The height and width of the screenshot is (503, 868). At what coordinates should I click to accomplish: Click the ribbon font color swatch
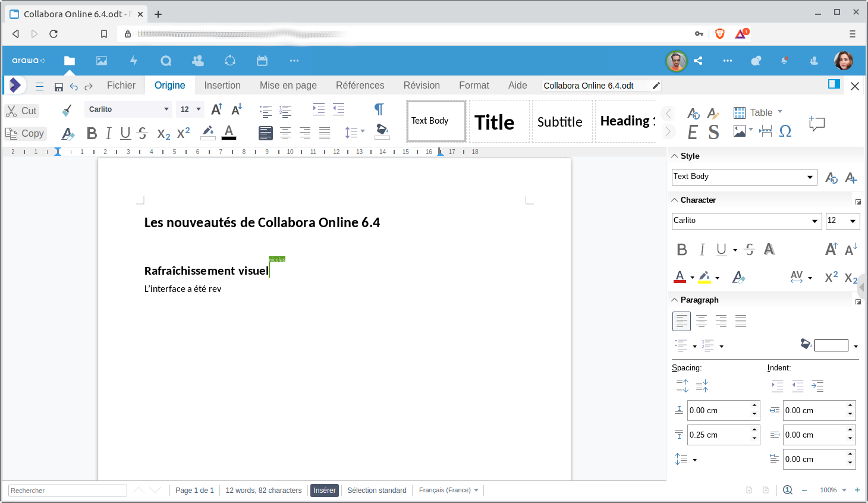coord(229,133)
